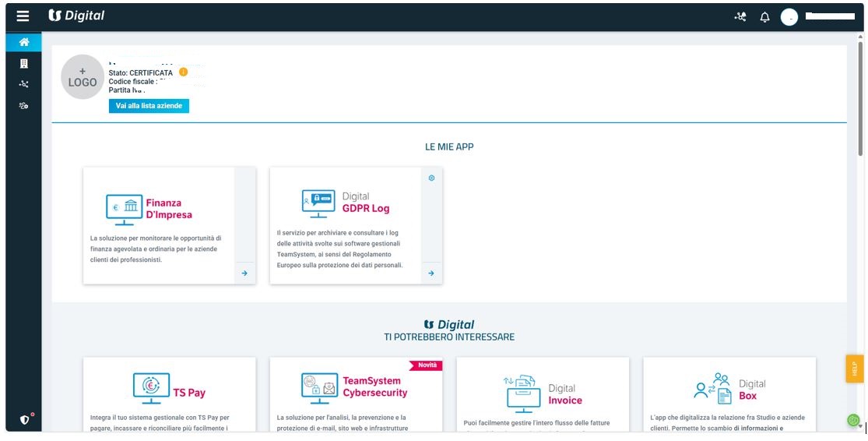
Task: Open the Digital Box card
Action: (x=729, y=393)
